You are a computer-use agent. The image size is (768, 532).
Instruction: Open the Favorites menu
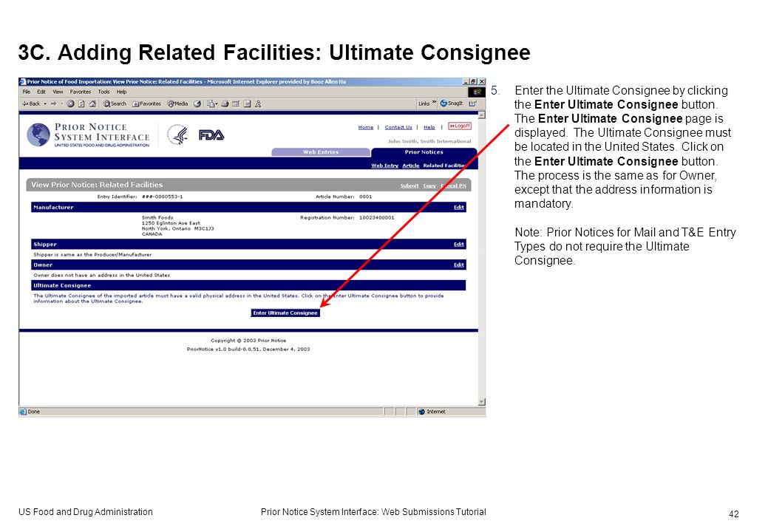[x=81, y=92]
